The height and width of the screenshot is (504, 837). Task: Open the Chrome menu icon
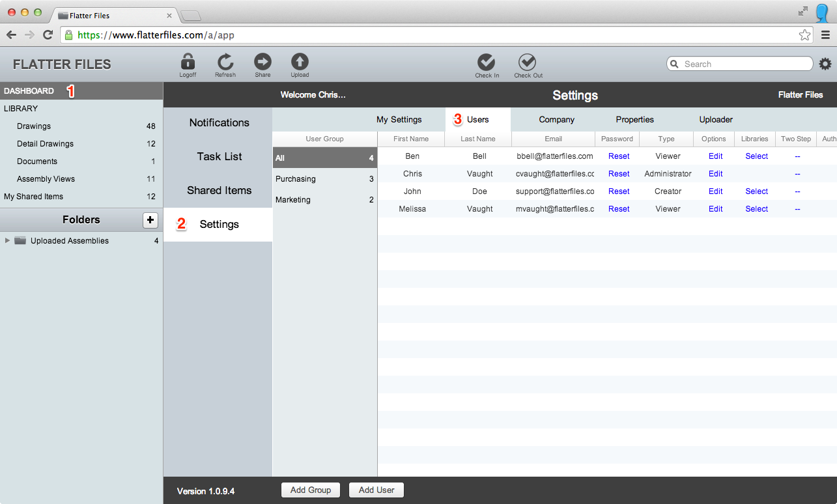825,35
